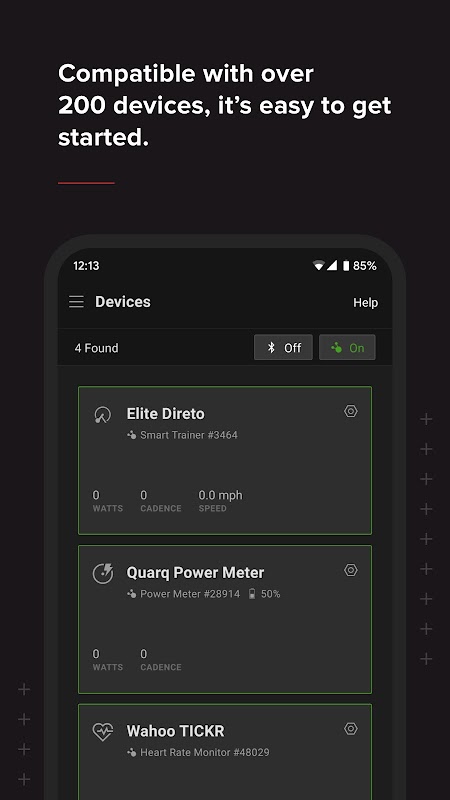Toggle the Bluetooth Off button
450x800 pixels.
click(283, 347)
